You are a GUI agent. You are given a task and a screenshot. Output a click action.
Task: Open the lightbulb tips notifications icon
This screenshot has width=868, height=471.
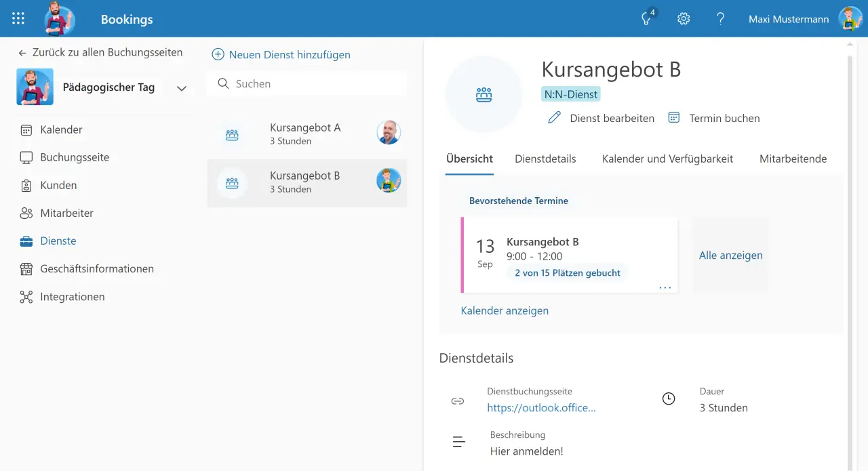click(647, 19)
